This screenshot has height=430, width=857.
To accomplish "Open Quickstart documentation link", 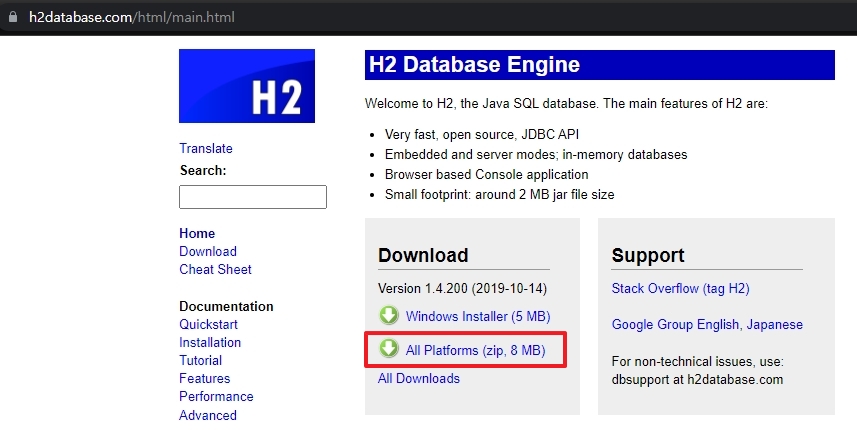I will pyautogui.click(x=208, y=325).
